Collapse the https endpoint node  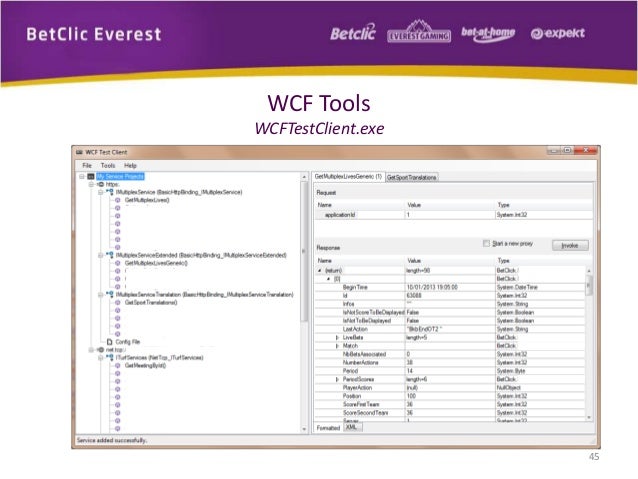click(91, 184)
